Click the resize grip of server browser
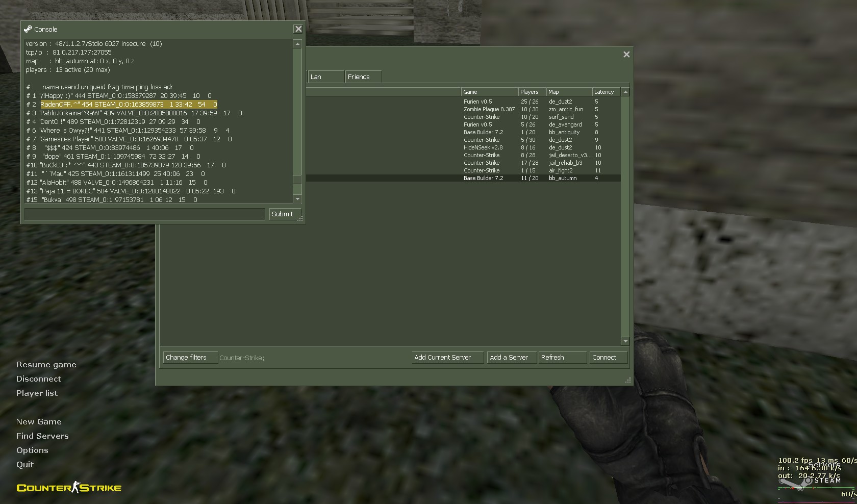857x504 pixels. tap(628, 380)
